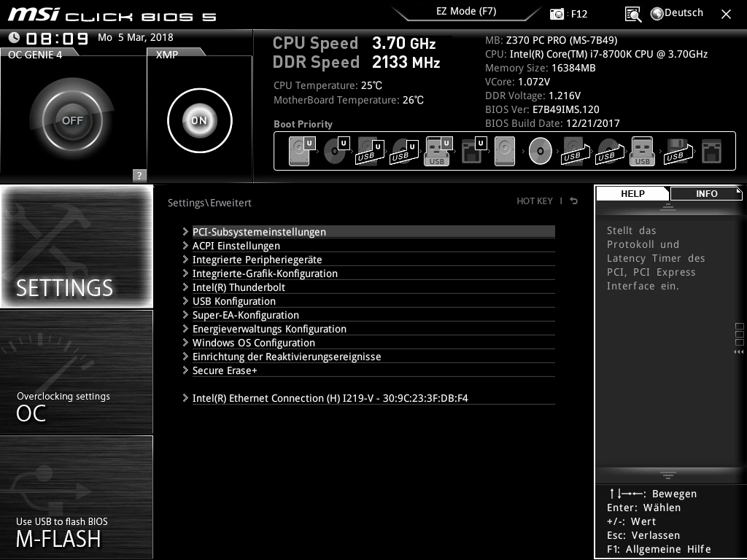
Task: Expand ACPI Einstellungen submenu arrow
Action: pos(185,245)
